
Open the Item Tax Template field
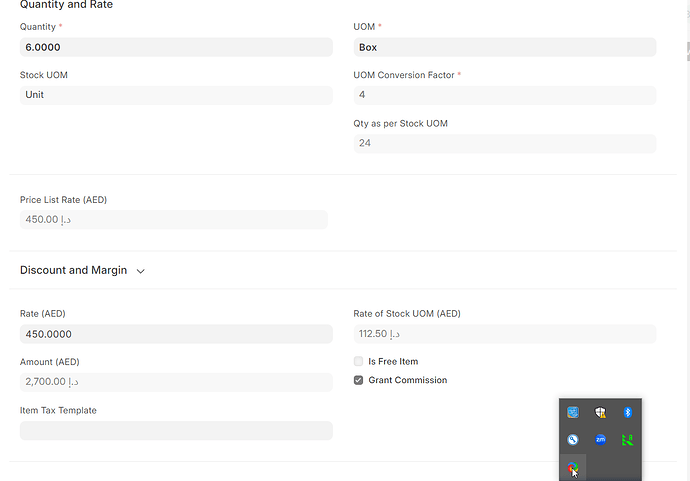pos(176,430)
